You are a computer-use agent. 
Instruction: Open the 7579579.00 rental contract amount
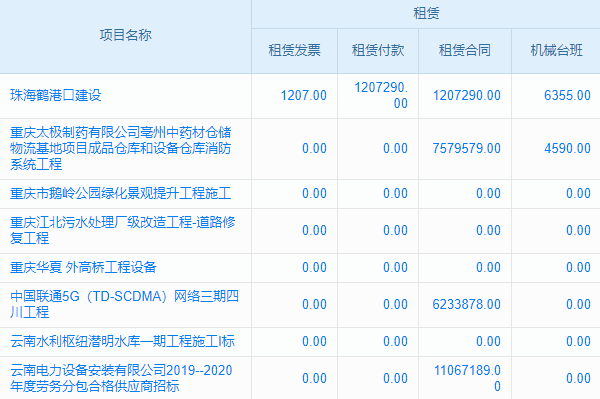(466, 148)
